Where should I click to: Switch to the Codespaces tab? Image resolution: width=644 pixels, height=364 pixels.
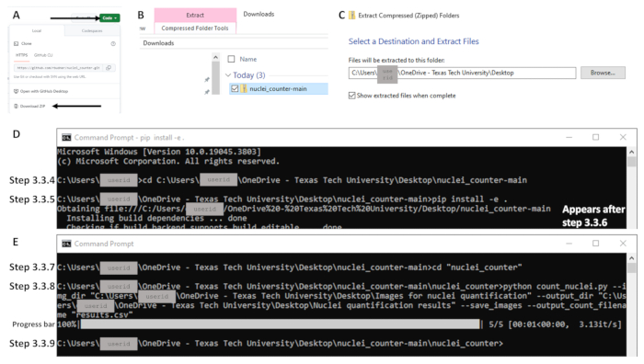[x=92, y=30]
